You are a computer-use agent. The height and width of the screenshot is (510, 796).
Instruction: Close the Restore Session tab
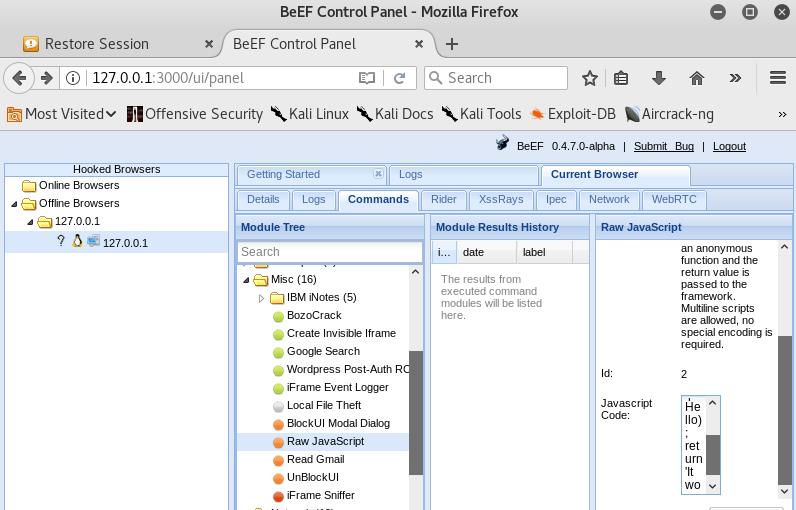209,44
